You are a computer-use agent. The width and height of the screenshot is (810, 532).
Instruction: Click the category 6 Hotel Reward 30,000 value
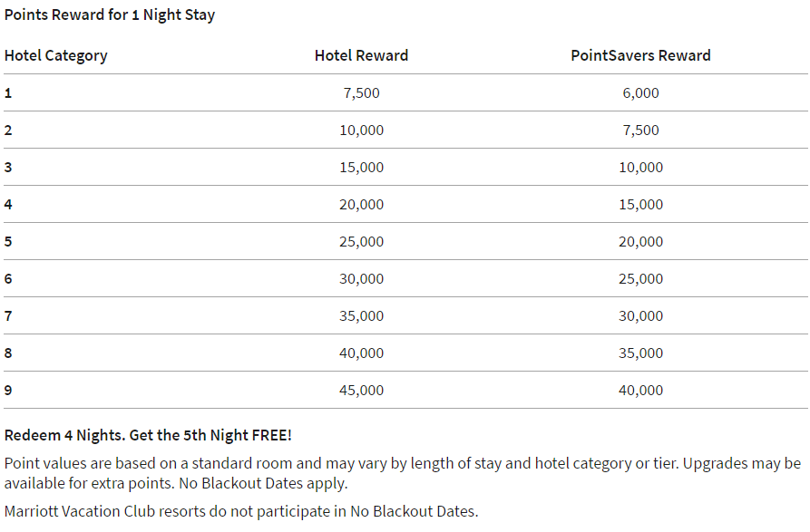(362, 278)
